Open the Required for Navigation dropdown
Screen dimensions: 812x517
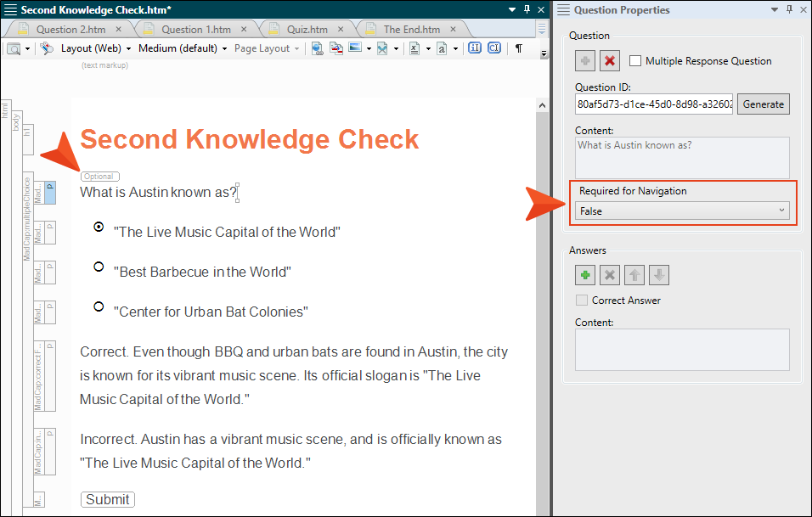click(683, 211)
